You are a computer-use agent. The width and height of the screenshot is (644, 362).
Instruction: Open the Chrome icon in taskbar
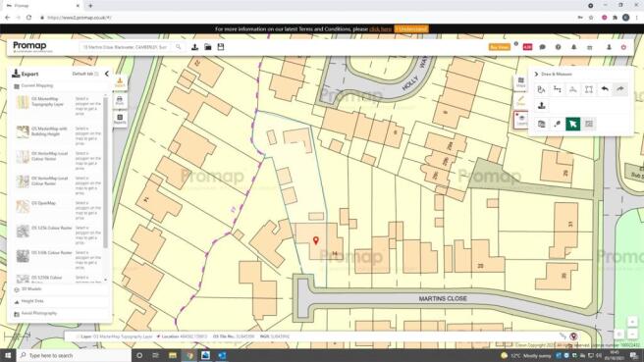[x=189, y=355]
